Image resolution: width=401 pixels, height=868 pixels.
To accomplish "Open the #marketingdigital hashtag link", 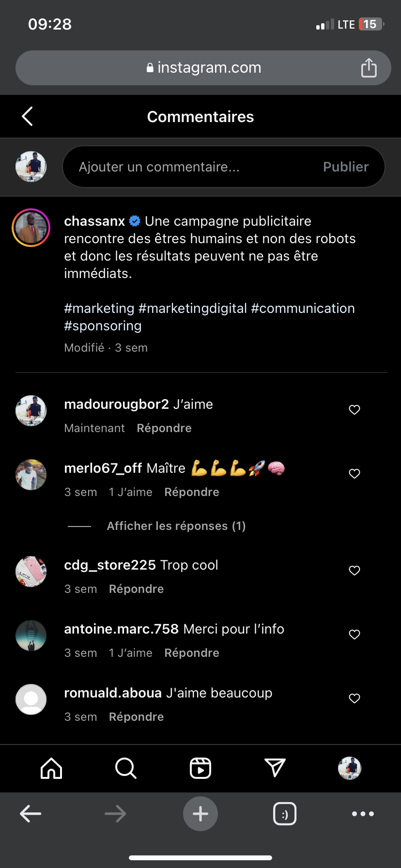I will [x=192, y=308].
